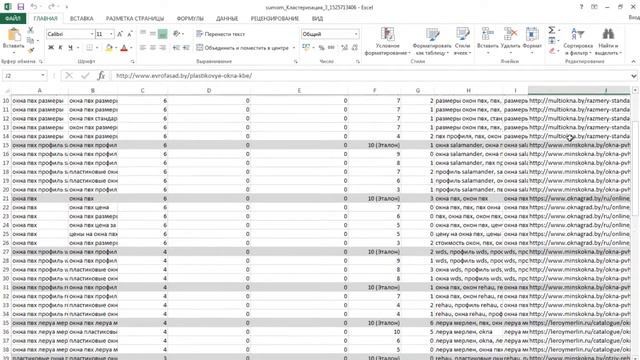Click the decrease indent icon

pyautogui.click(x=176, y=48)
